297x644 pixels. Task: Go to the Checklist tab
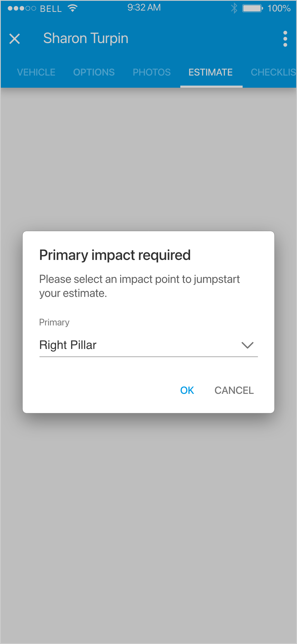273,72
